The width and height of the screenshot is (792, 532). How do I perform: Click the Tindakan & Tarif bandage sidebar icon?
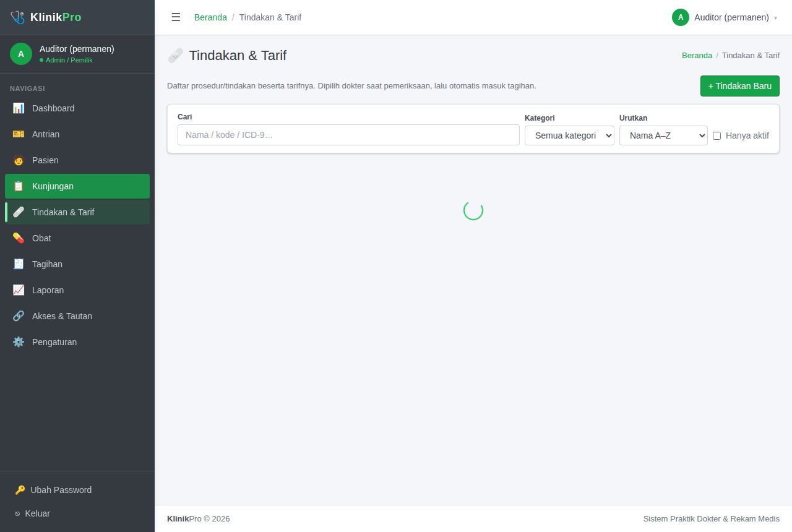[19, 212]
